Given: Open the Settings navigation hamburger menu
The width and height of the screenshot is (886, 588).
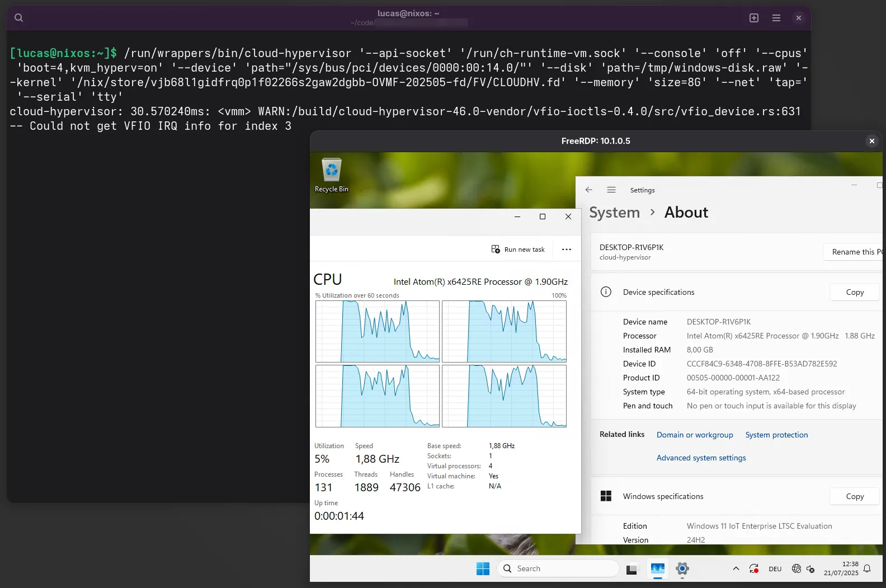Looking at the screenshot, I should (x=611, y=190).
